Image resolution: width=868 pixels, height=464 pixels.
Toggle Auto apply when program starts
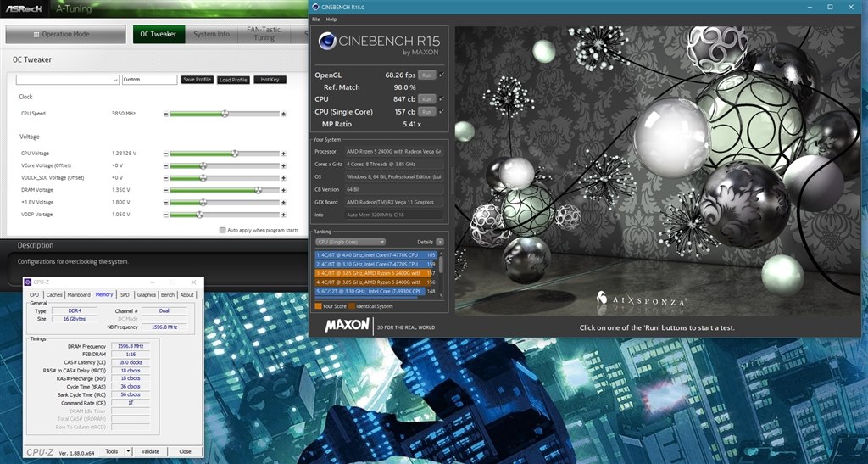coord(223,231)
